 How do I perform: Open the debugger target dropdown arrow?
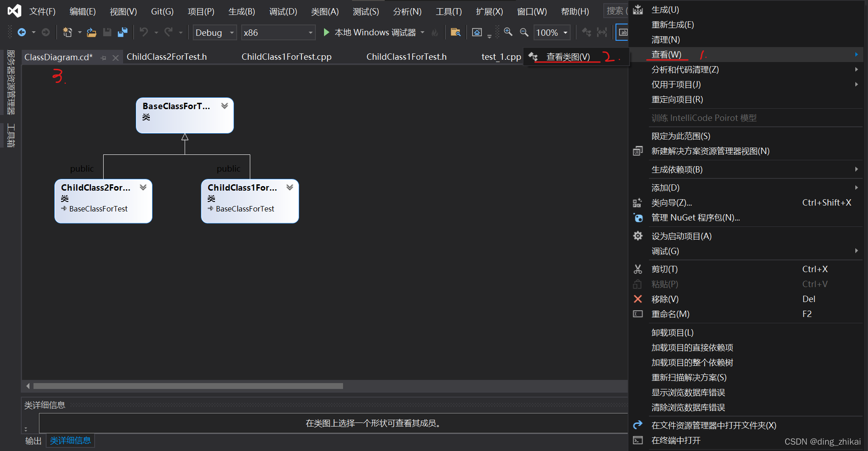pos(423,32)
